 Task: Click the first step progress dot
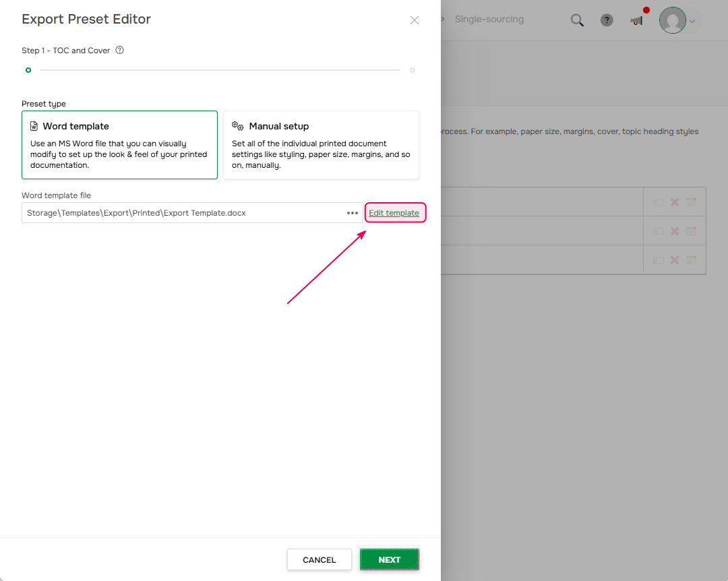coord(28,70)
